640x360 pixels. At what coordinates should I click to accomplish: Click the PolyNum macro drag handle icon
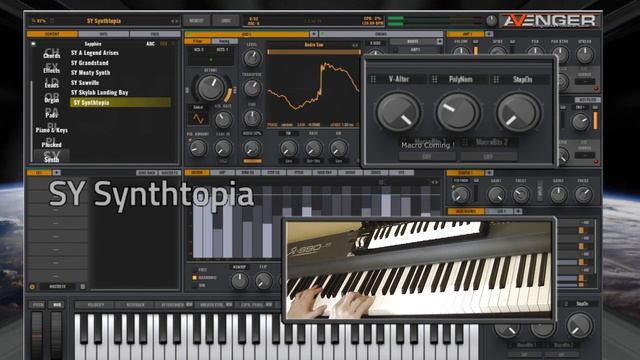coord(435,79)
